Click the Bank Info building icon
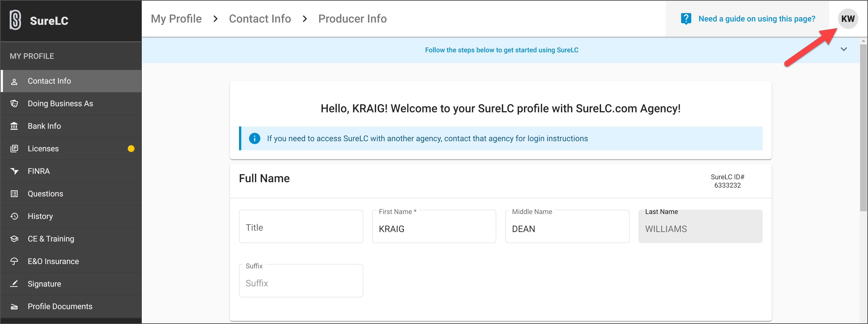This screenshot has width=868, height=324. pyautogui.click(x=14, y=126)
